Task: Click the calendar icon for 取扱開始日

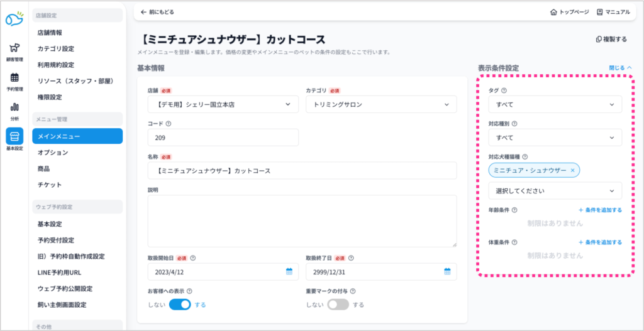Action: point(289,271)
